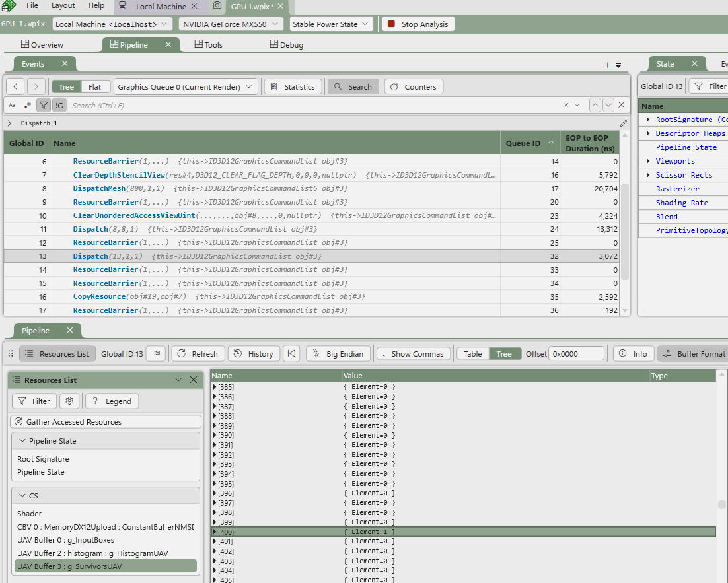Image resolution: width=728 pixels, height=583 pixels.
Task: Click the Offset input field
Action: pos(575,354)
